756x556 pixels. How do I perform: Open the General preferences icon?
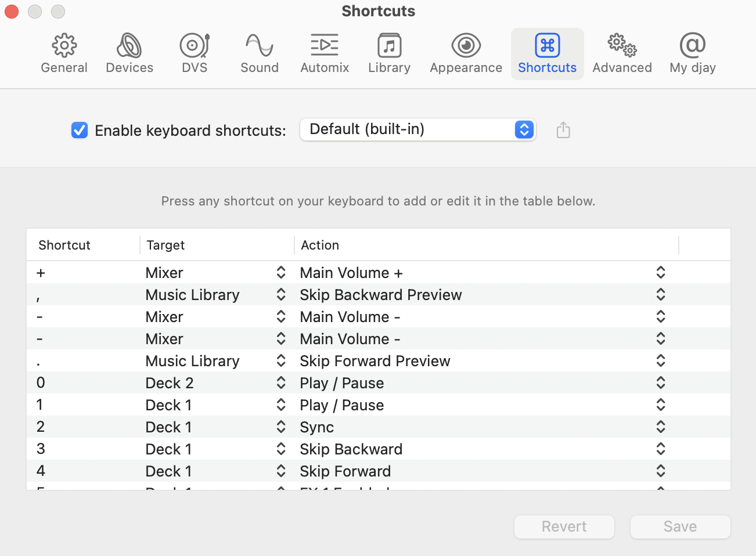pyautogui.click(x=64, y=52)
